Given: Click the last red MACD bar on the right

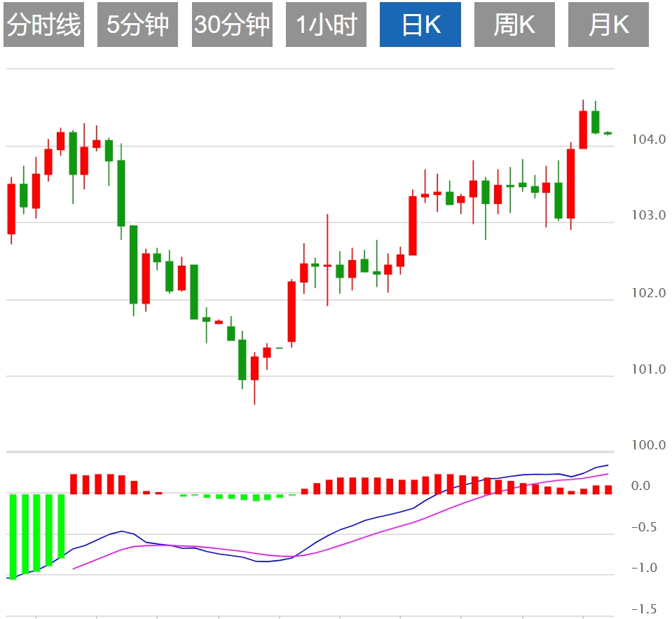Looking at the screenshot, I should (608, 489).
